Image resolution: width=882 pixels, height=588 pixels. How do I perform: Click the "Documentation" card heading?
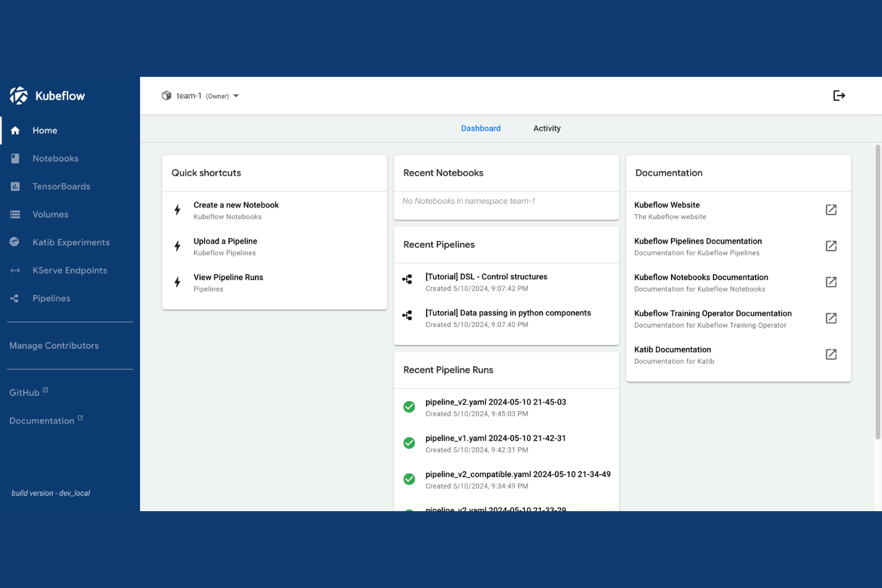point(669,173)
